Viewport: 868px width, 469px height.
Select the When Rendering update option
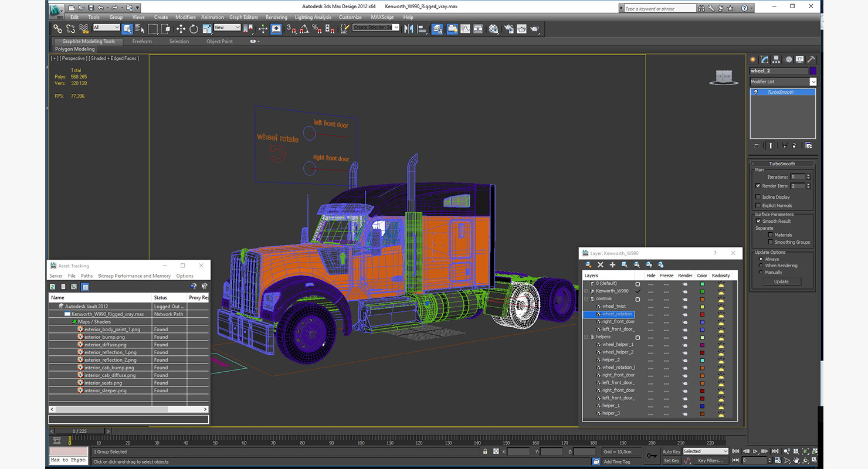pyautogui.click(x=761, y=266)
